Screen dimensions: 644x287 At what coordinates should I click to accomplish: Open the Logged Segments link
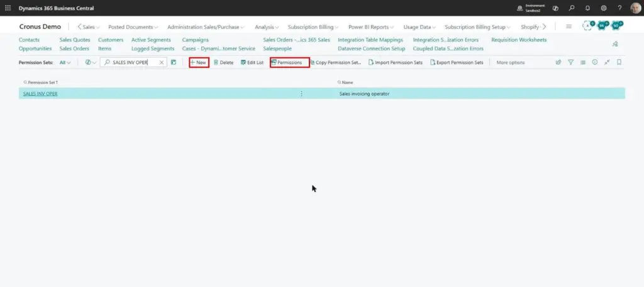[153, 48]
